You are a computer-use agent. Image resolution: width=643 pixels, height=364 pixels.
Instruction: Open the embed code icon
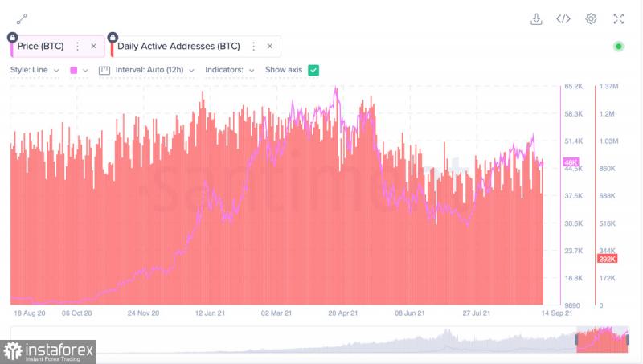563,18
